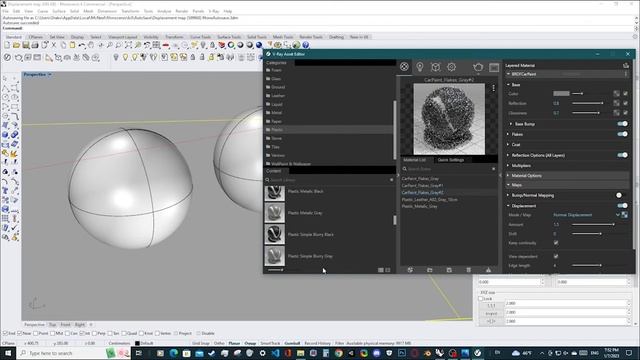
Task: Click the displacement map texture slot icon
Action: click(x=624, y=215)
